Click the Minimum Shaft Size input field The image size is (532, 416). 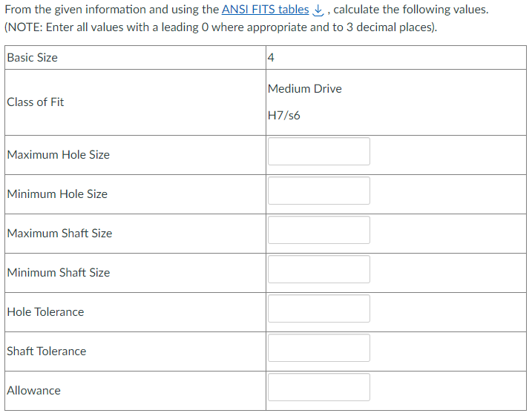point(318,270)
